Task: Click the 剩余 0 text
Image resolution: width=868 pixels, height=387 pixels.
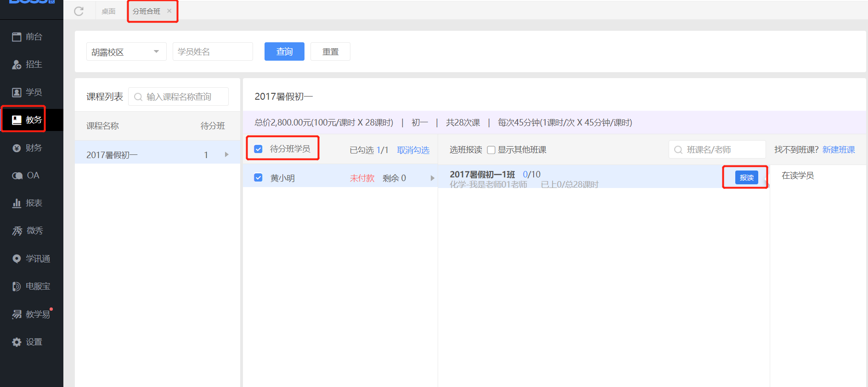Action: coord(394,178)
